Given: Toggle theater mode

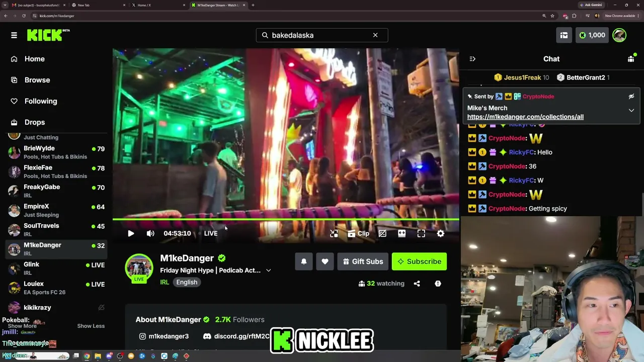Looking at the screenshot, I should (x=401, y=233).
